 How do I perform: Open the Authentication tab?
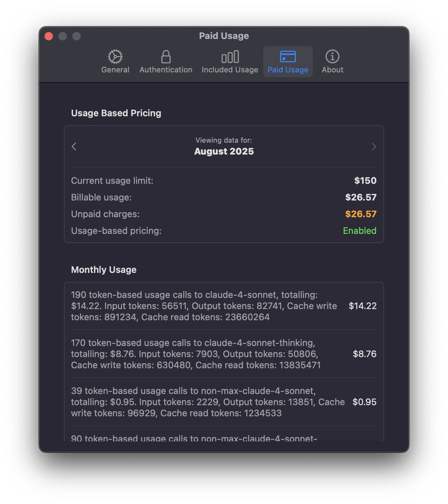tap(166, 61)
